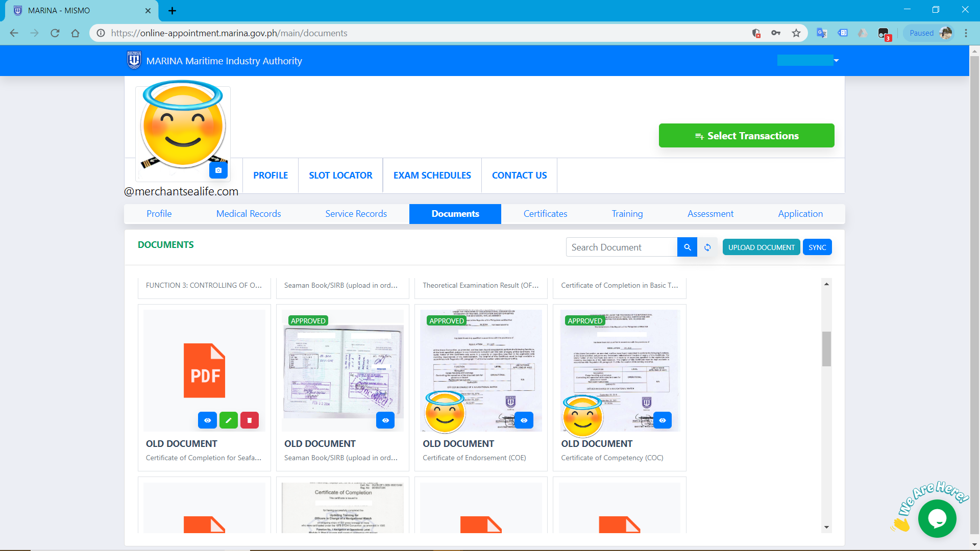The image size is (980, 551).
Task: View the Certificate of Endorsement (COE) document
Action: [x=524, y=420]
